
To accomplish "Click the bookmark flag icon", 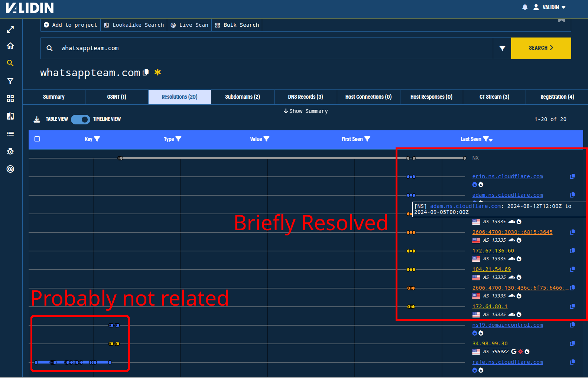I will tap(562, 20).
